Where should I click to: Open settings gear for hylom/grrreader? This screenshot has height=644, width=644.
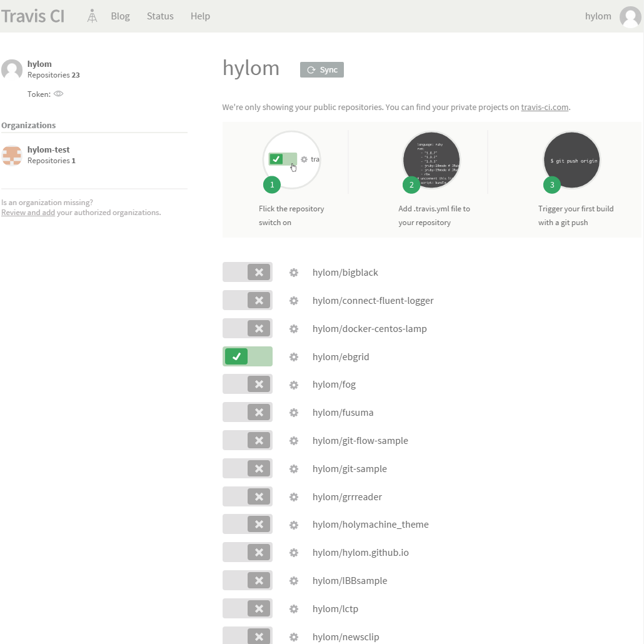point(294,497)
